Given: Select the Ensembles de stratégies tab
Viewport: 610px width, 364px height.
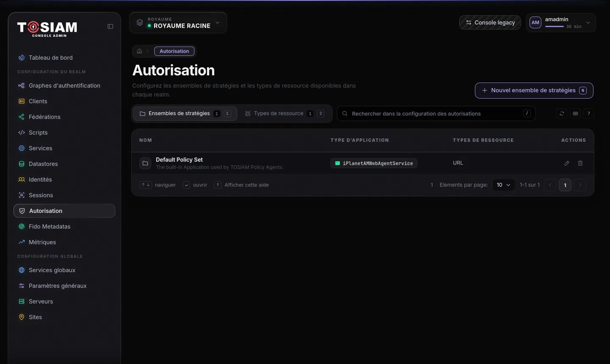Looking at the screenshot, I should [185, 113].
